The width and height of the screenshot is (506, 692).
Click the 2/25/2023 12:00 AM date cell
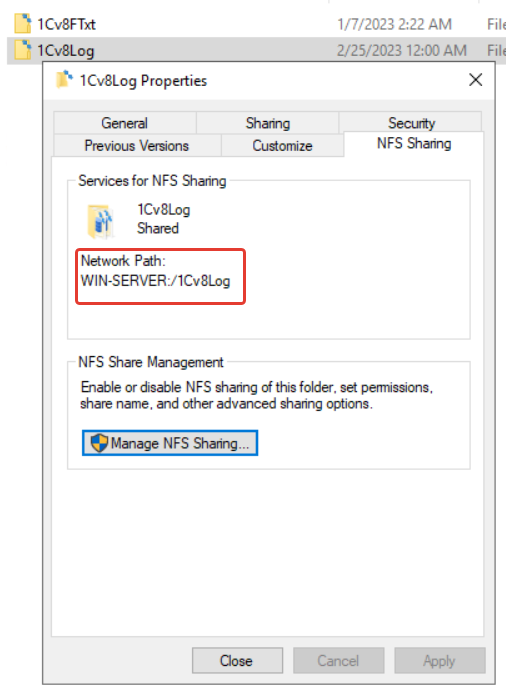(401, 50)
